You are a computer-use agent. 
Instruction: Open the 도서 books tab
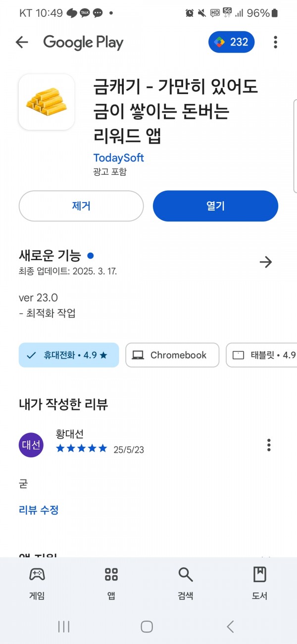(x=260, y=584)
